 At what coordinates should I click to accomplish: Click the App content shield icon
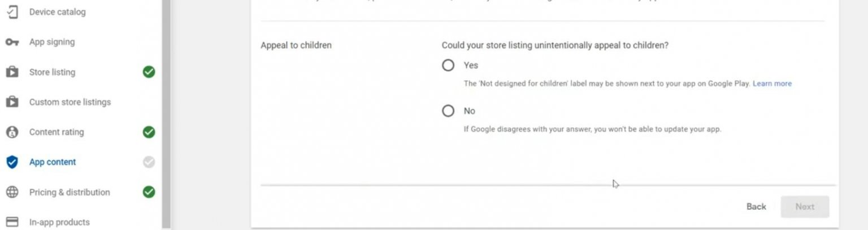point(12,162)
